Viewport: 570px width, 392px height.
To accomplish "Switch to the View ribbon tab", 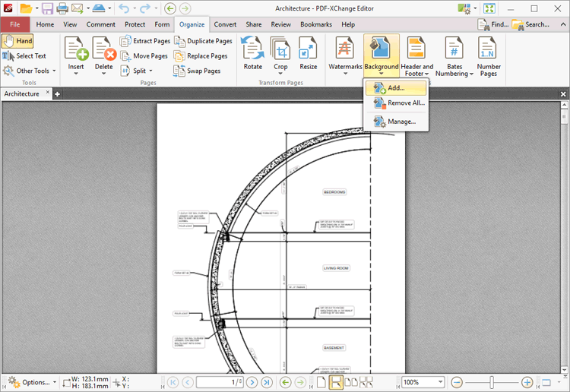I will [70, 24].
